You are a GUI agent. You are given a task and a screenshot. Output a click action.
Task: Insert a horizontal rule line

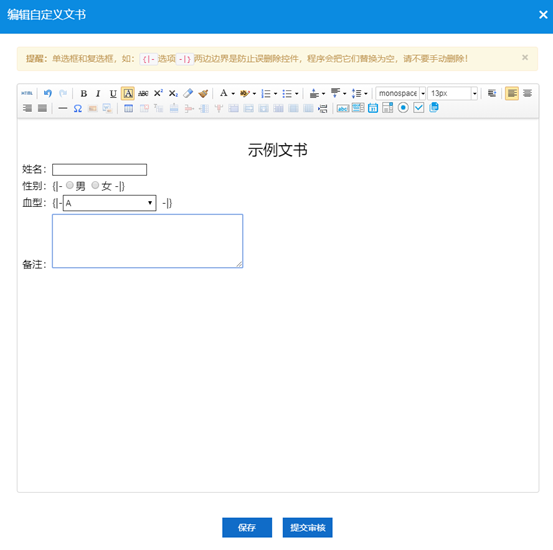click(x=63, y=108)
